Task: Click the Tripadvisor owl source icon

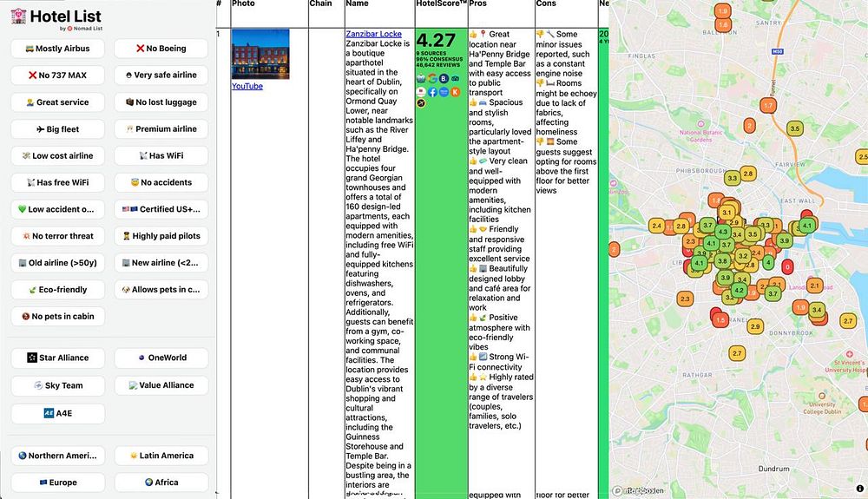Action: point(455,79)
